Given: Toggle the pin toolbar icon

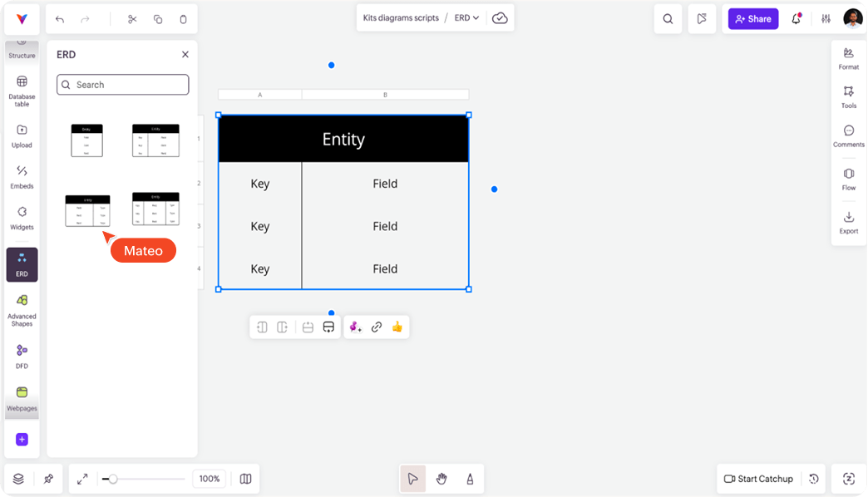Looking at the screenshot, I should click(48, 479).
